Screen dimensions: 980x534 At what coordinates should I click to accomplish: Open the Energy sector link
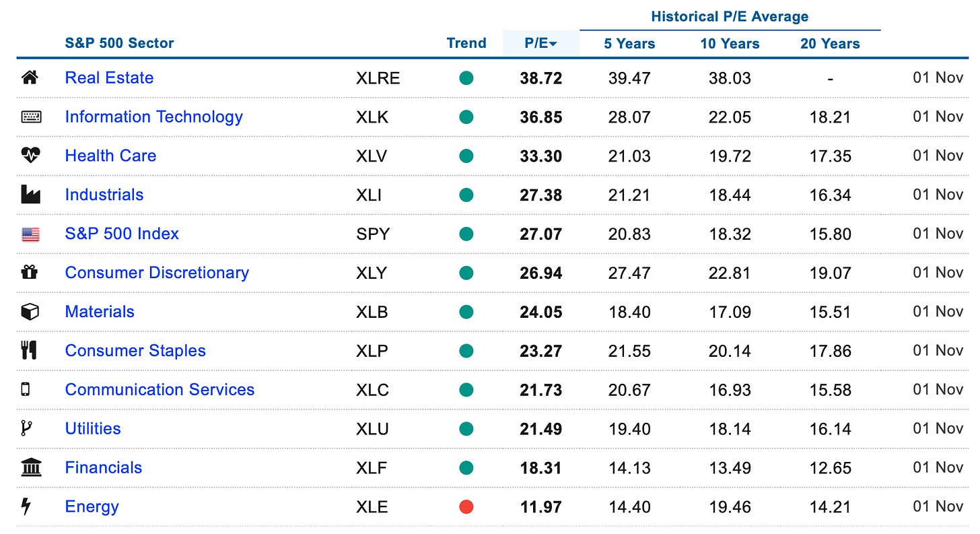tap(92, 507)
